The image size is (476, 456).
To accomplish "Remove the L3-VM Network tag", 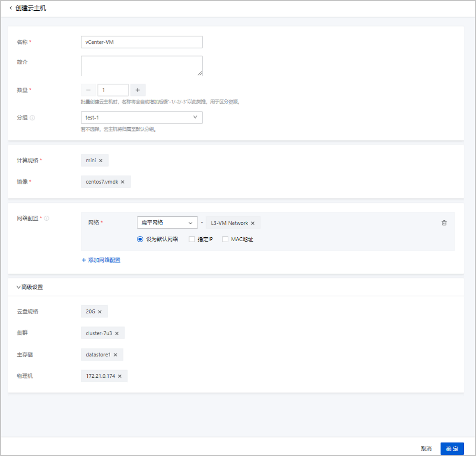I will pos(253,223).
